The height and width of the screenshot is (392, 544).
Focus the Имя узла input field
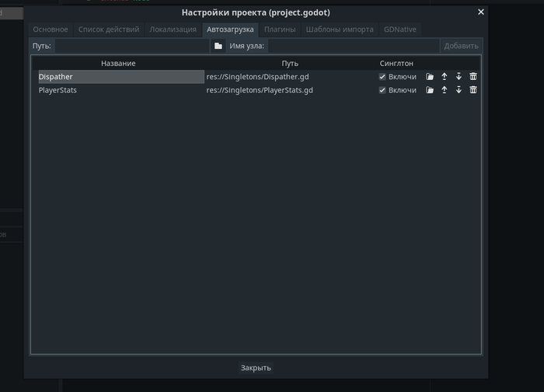pyautogui.click(x=354, y=46)
